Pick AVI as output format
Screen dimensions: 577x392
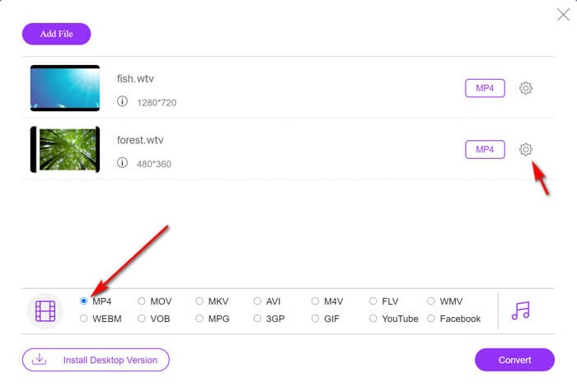[x=258, y=301]
